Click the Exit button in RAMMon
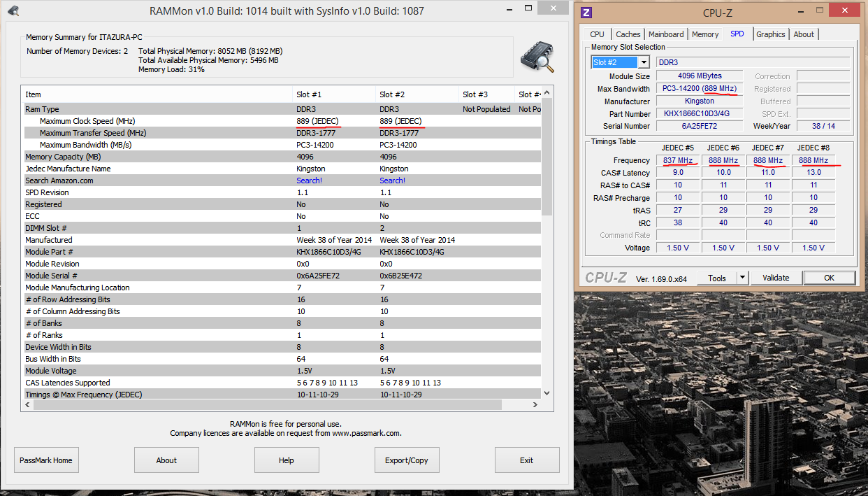868x496 pixels. (x=527, y=460)
